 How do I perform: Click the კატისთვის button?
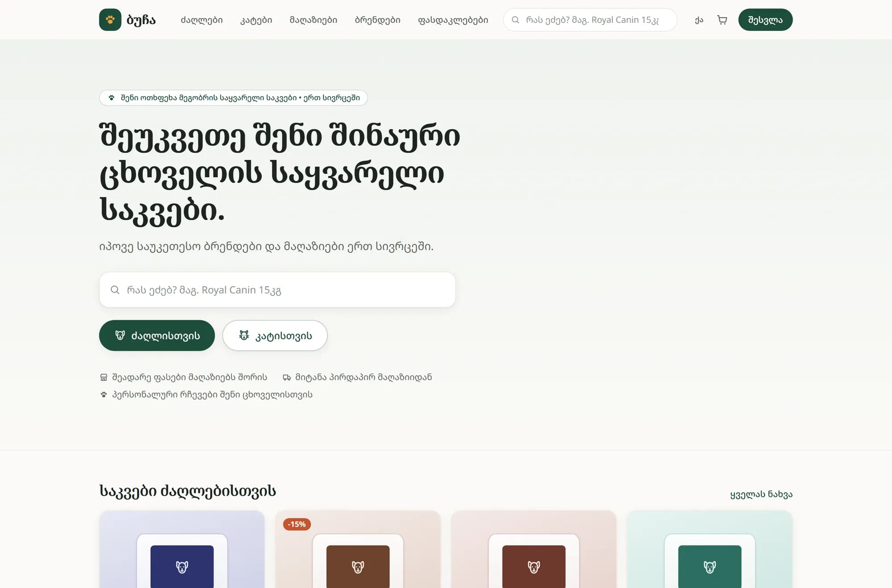click(x=275, y=335)
